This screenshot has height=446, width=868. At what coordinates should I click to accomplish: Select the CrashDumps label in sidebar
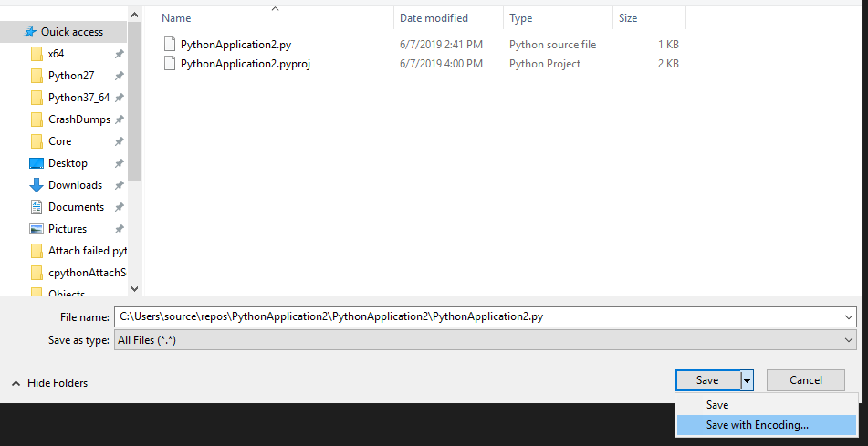[x=79, y=119]
